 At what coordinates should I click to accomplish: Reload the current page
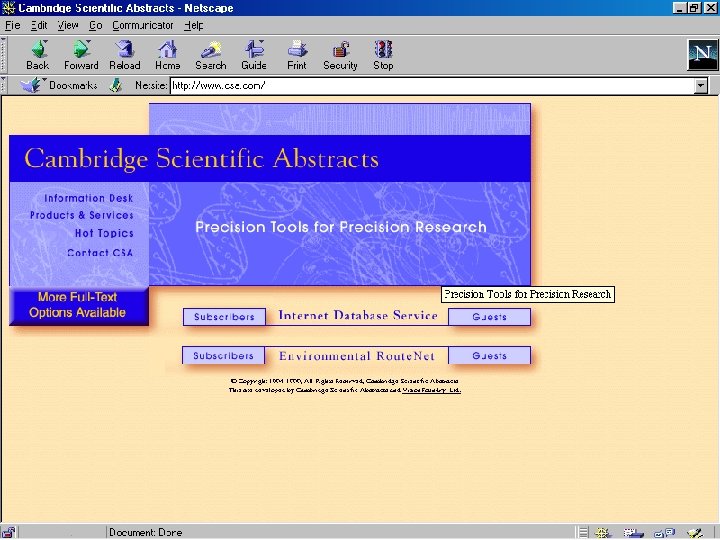124,55
